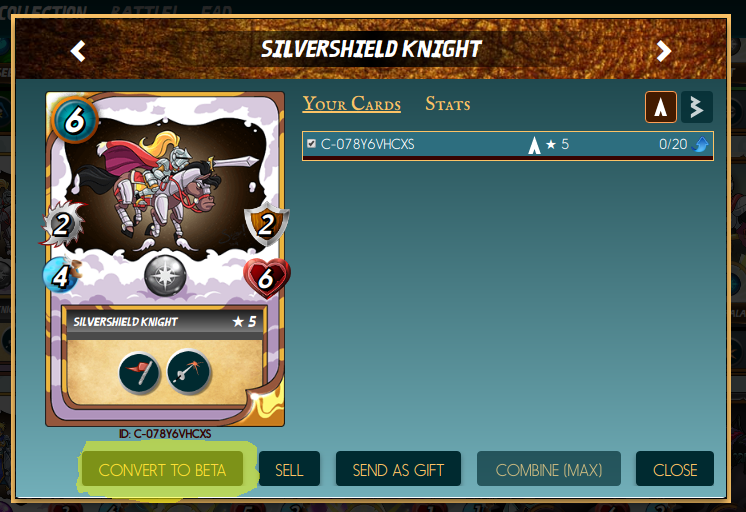Screen dimensions: 746x512
Task: Click the speed 4 icon
Action: point(61,275)
